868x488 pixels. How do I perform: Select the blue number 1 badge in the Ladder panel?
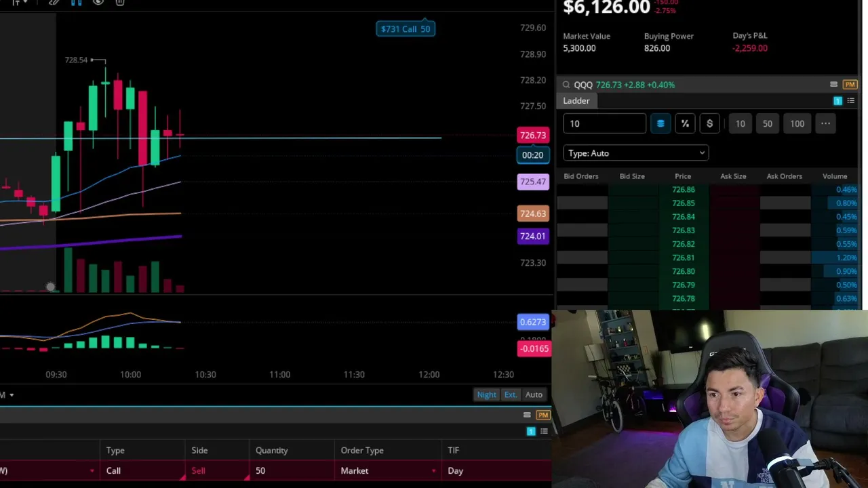837,101
